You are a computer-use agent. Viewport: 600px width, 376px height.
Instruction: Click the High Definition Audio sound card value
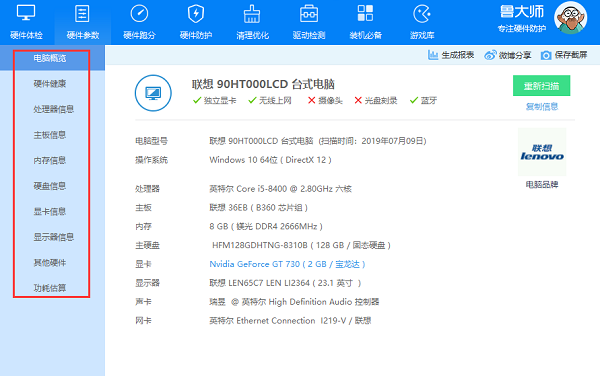pos(294,302)
